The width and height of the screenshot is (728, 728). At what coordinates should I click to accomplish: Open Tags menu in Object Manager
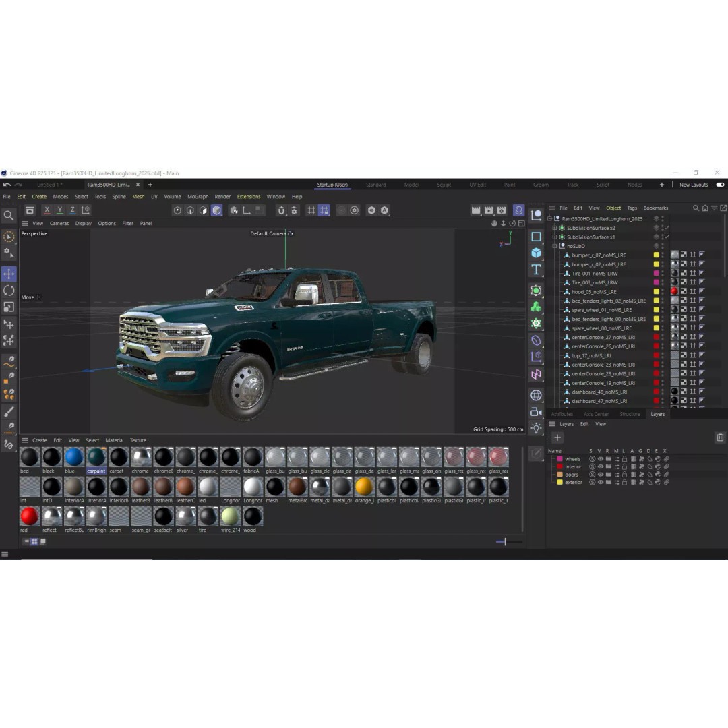tap(632, 208)
